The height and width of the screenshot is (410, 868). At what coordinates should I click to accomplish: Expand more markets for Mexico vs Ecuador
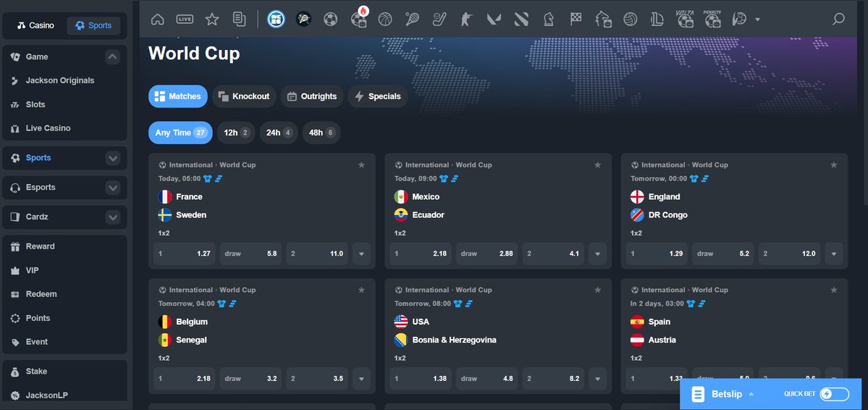point(598,254)
